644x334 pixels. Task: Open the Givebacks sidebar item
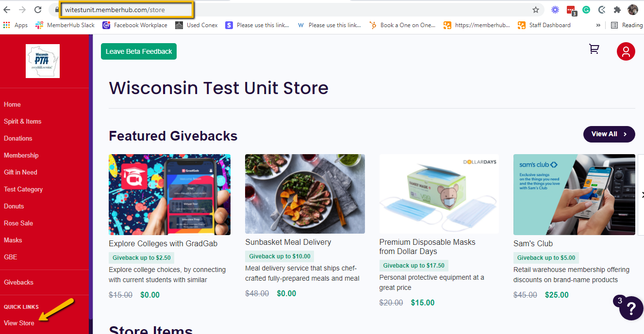coord(19,282)
